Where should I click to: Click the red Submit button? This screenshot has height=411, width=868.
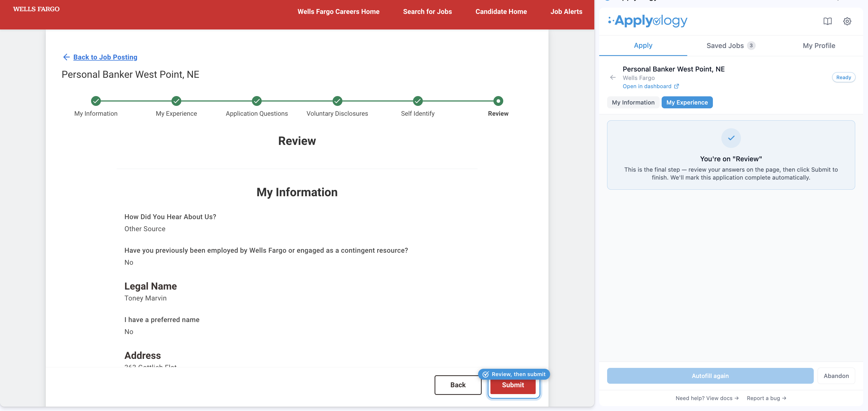click(513, 385)
